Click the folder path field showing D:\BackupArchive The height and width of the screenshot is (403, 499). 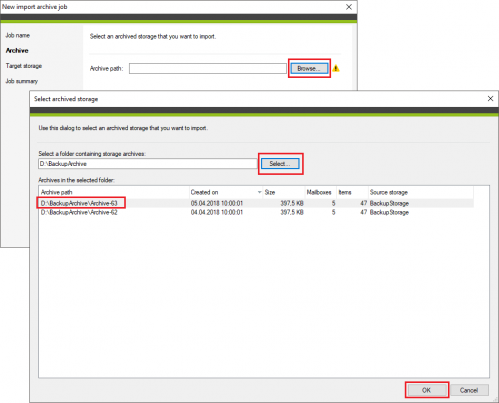tap(148, 164)
